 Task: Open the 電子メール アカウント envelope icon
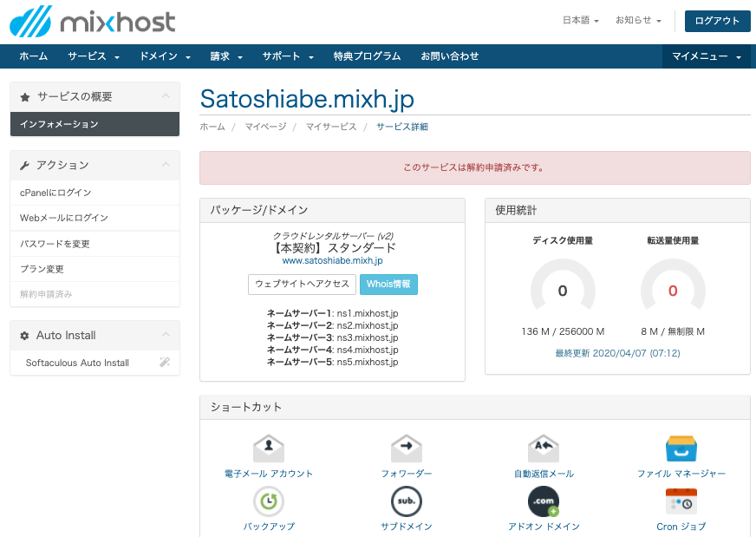[x=269, y=449]
